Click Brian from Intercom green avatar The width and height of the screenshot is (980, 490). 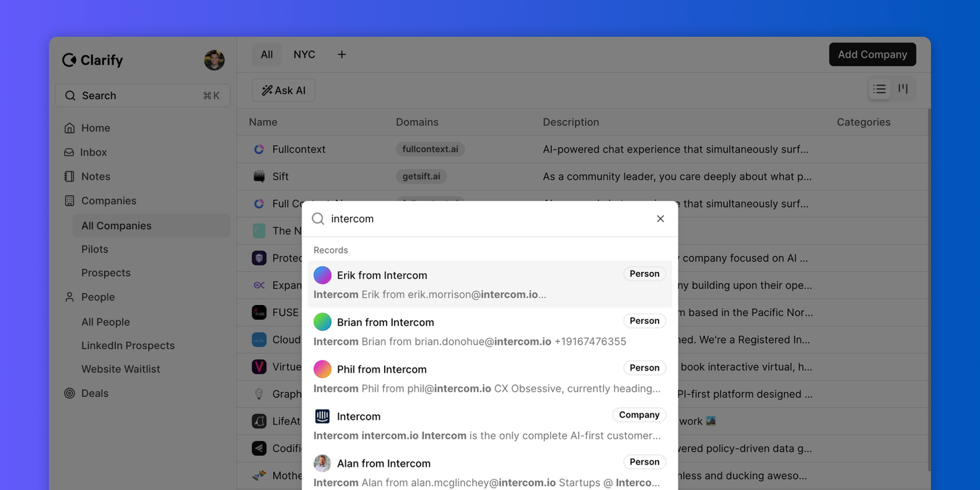323,322
